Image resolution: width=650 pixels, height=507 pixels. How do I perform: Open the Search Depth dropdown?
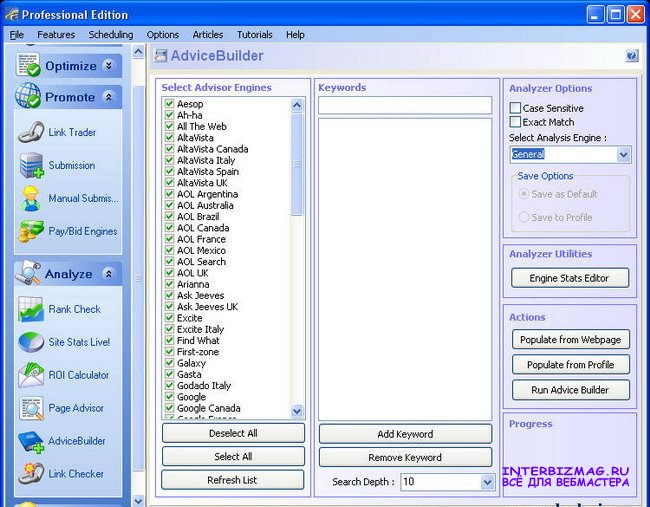click(x=488, y=482)
